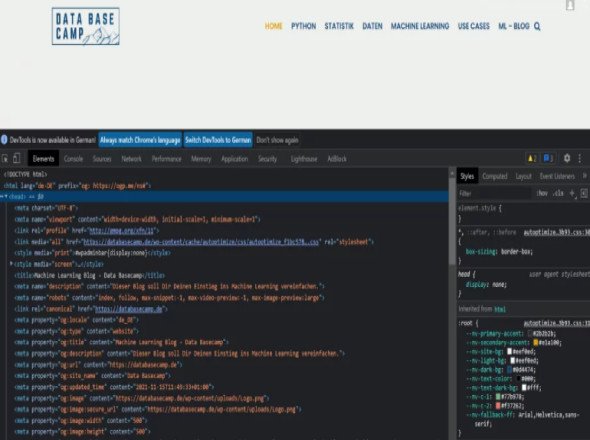Click the search magnifier icon in site navigation

[537, 26]
